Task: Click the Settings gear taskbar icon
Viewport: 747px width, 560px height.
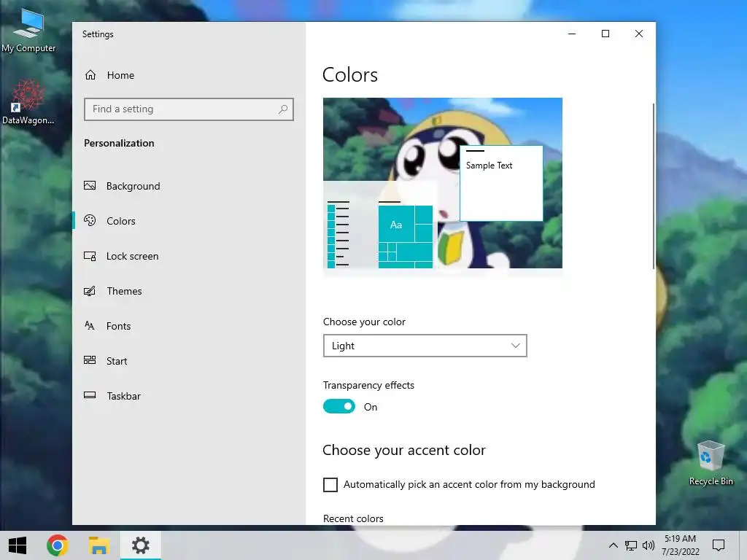Action: pyautogui.click(x=141, y=545)
